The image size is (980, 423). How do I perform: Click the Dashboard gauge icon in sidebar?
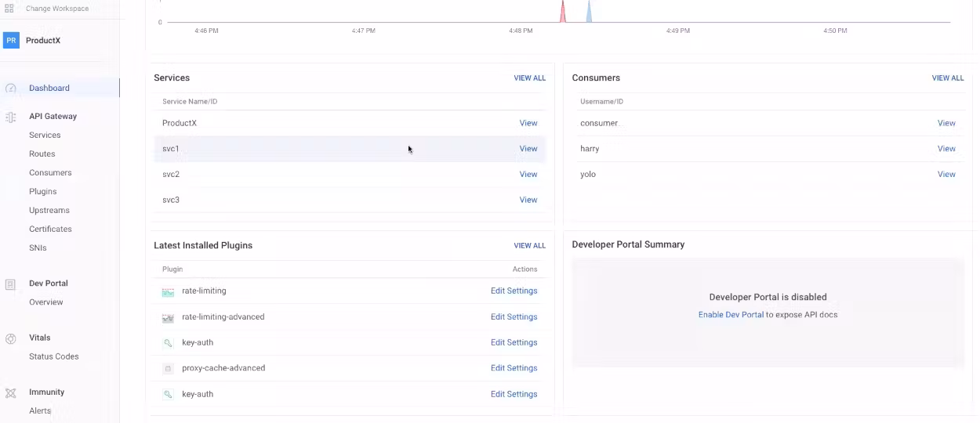[x=11, y=89]
